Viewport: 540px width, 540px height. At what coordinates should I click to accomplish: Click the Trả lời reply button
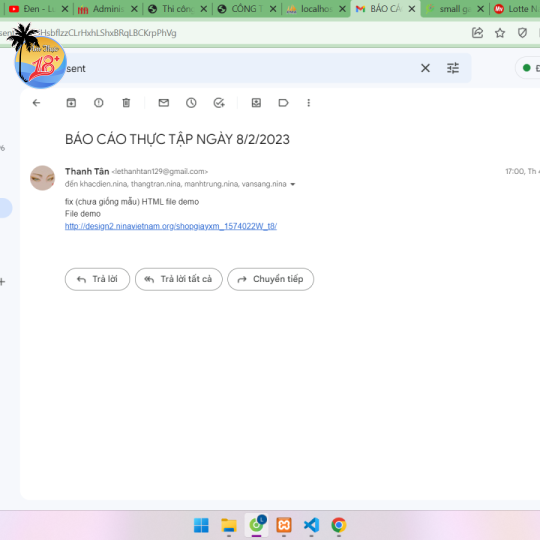(97, 279)
